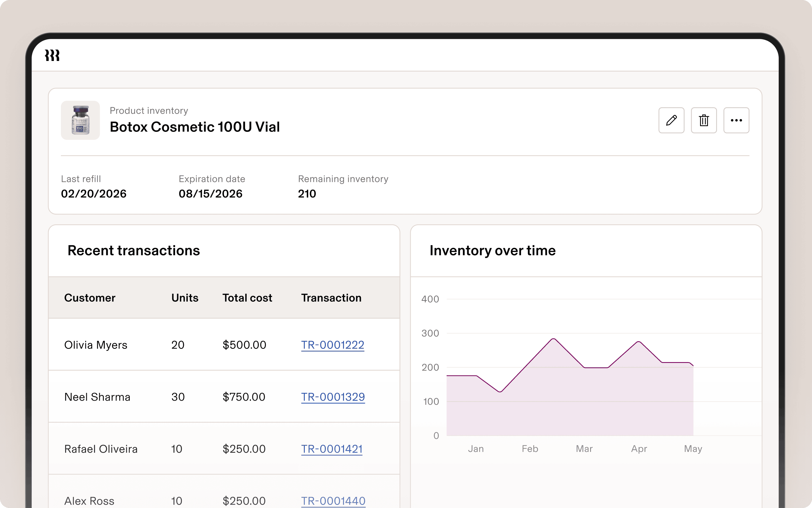This screenshot has width=812, height=508.
Task: Click the trash delete icon
Action: pyautogui.click(x=704, y=120)
